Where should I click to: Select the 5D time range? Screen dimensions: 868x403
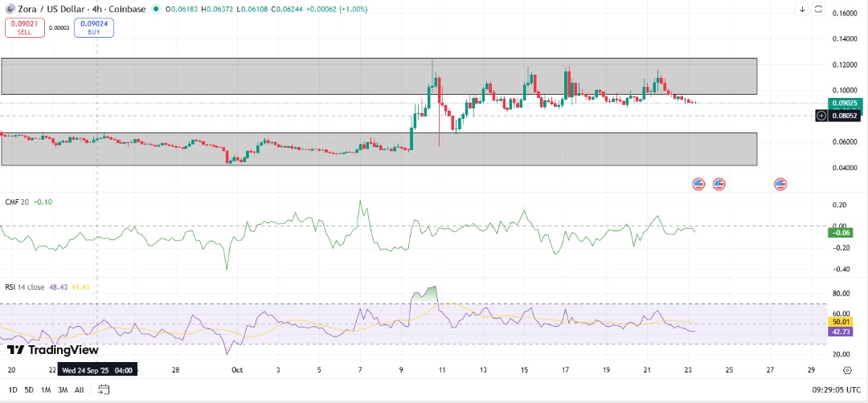[29, 389]
